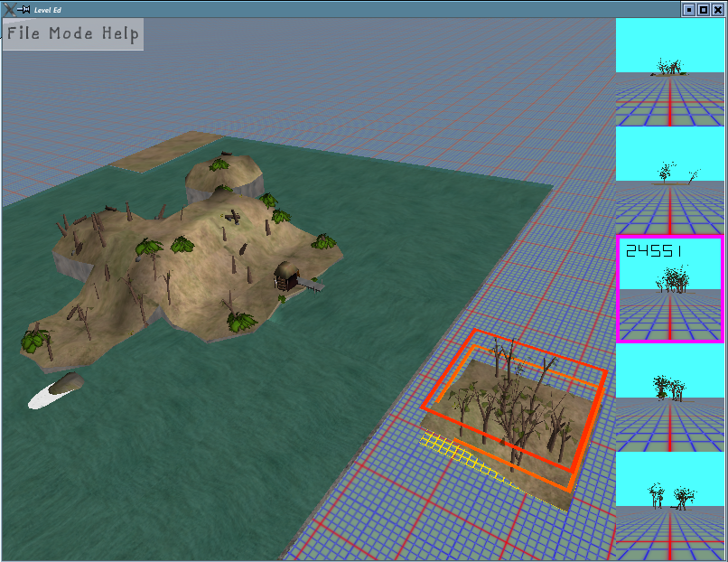Select the fourth thumbnail below the highlighted one
This screenshot has height=562, width=728.
669,398
